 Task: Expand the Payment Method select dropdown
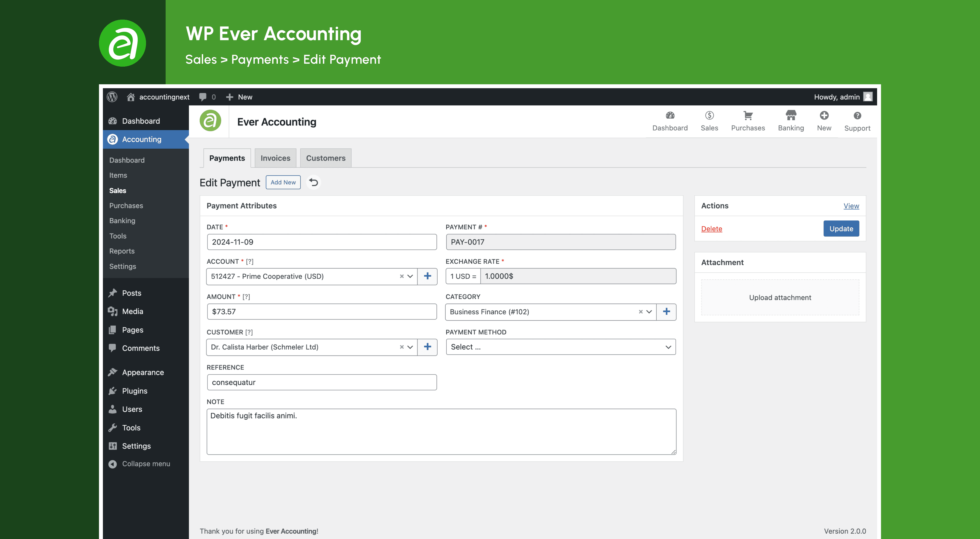tap(561, 346)
